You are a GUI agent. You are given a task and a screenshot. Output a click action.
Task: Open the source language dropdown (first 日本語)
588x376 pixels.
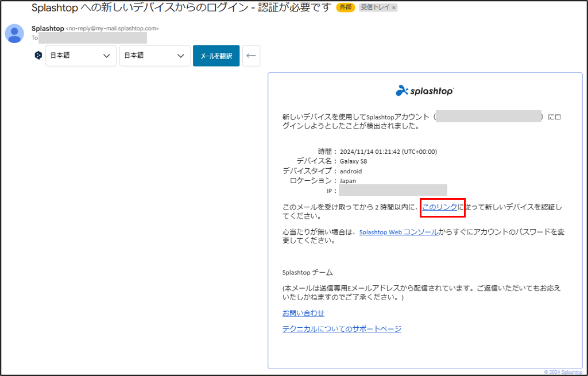[80, 56]
